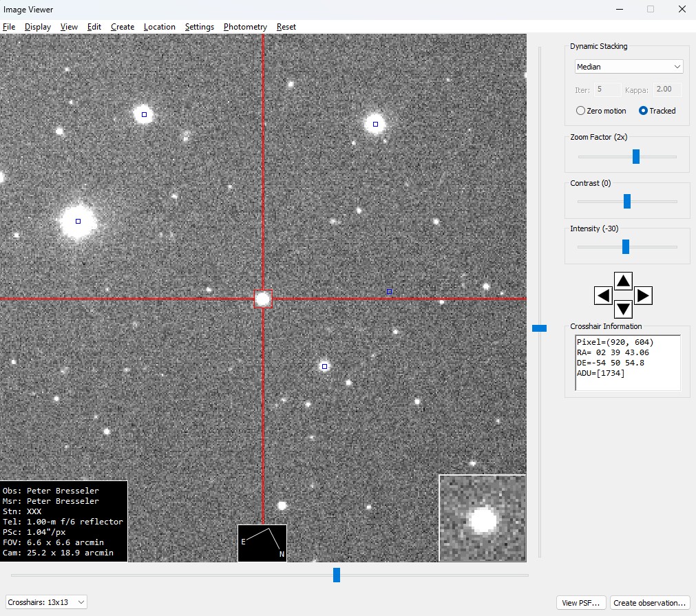Click the Crosshair Information text box
Image resolution: width=696 pixels, height=616 pixels.
(627, 363)
